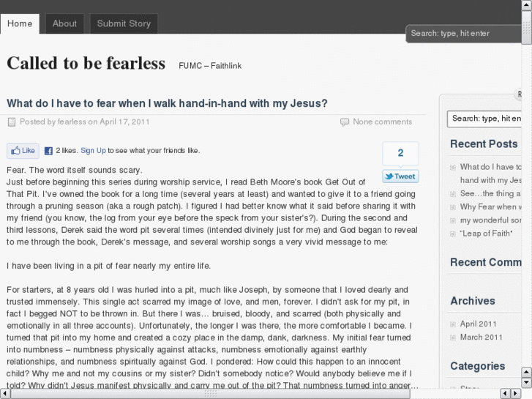The image size is (532, 399).
Task: Open the April 2011 archive
Action: point(478,324)
